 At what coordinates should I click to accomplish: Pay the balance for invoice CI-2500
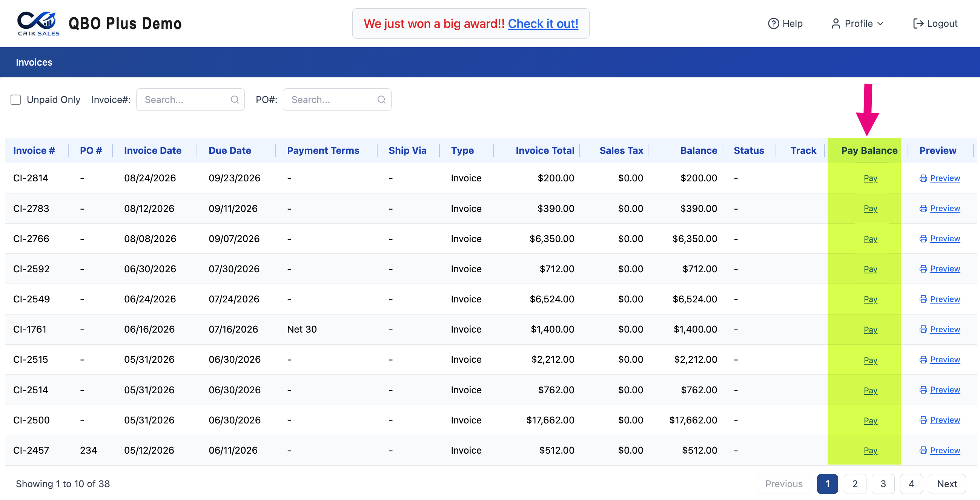(870, 420)
